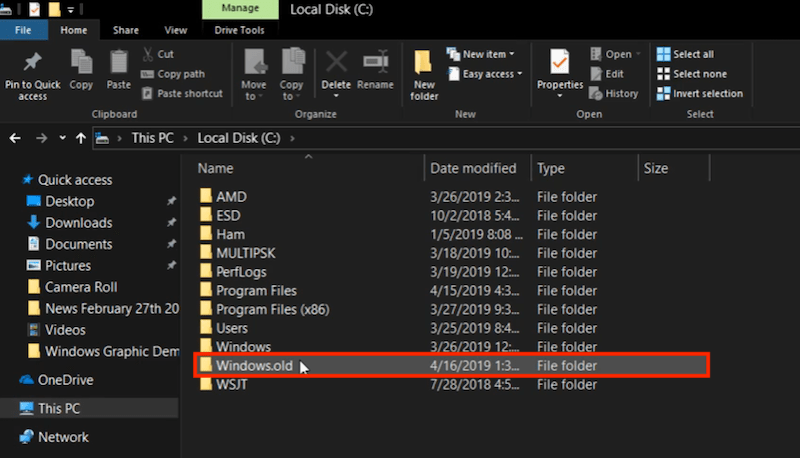This screenshot has width=800, height=458.
Task: Go up one level with up arrow
Action: click(81, 138)
